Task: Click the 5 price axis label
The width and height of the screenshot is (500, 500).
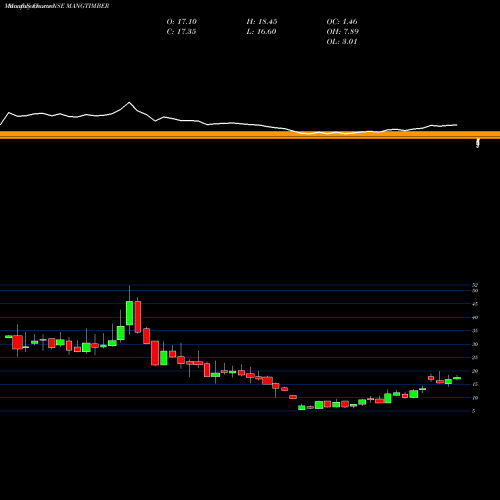Action: [474, 411]
